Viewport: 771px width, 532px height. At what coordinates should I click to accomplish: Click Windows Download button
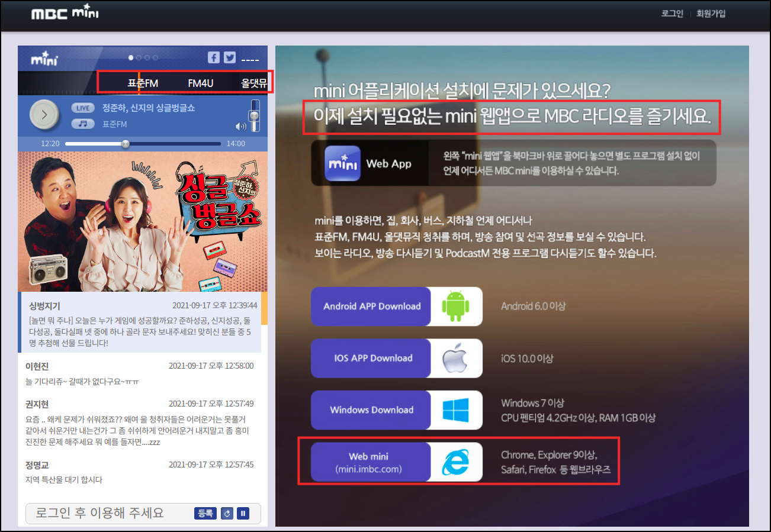pos(371,410)
